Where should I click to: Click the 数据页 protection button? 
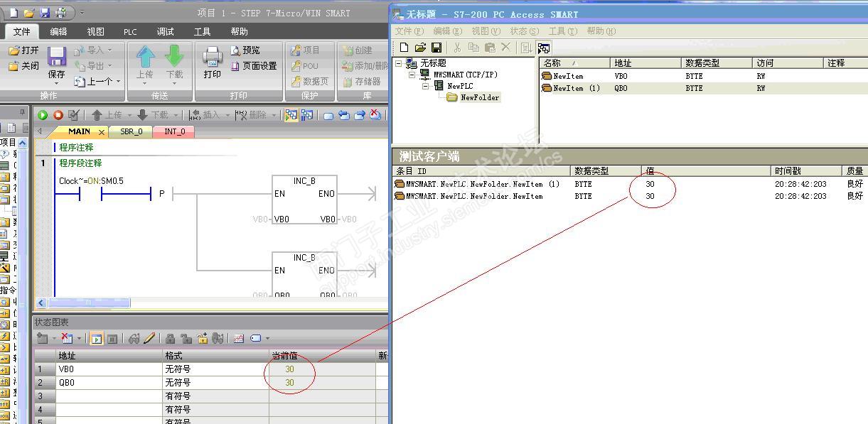coord(309,82)
